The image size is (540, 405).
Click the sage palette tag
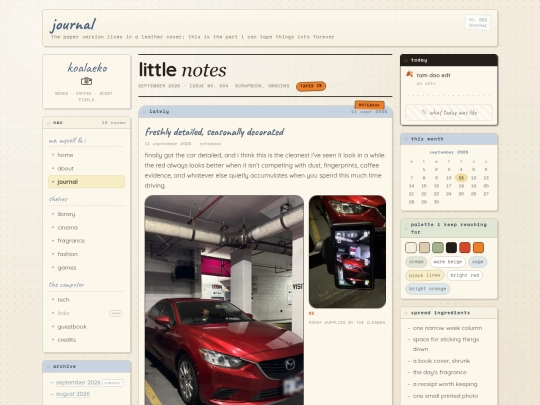[x=478, y=262]
